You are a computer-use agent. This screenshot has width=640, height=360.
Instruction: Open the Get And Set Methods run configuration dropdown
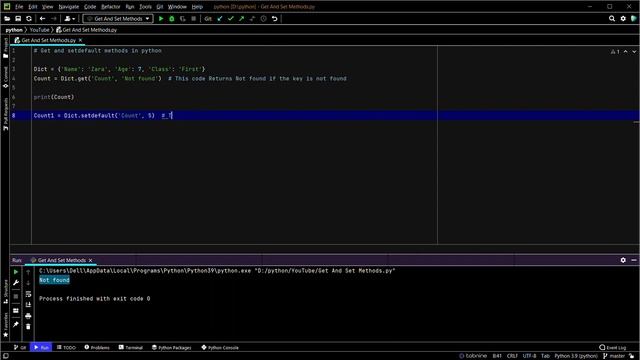tap(118, 19)
